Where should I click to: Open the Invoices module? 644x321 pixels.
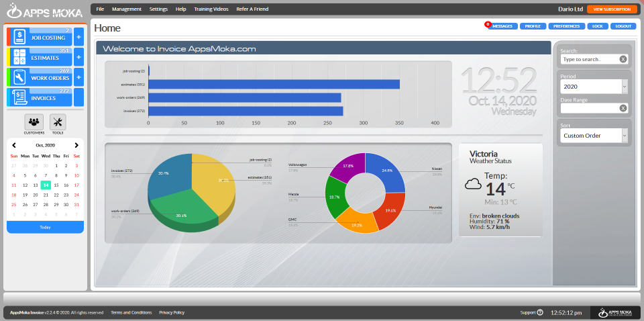click(x=40, y=97)
